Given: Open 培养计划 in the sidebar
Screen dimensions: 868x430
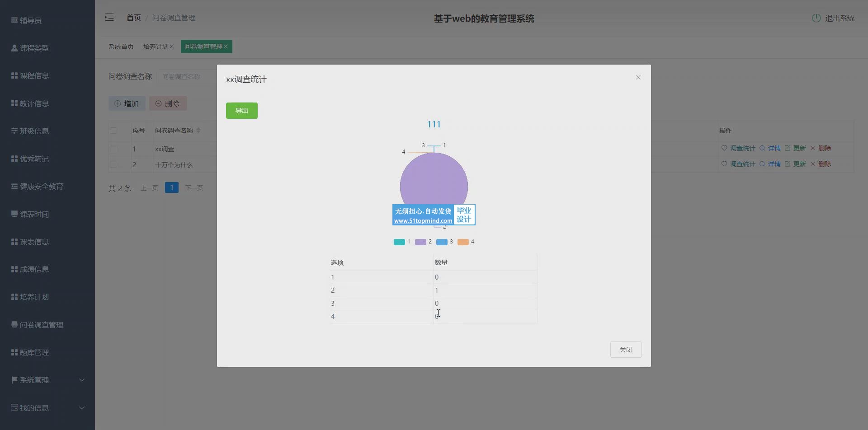Looking at the screenshot, I should tap(47, 297).
